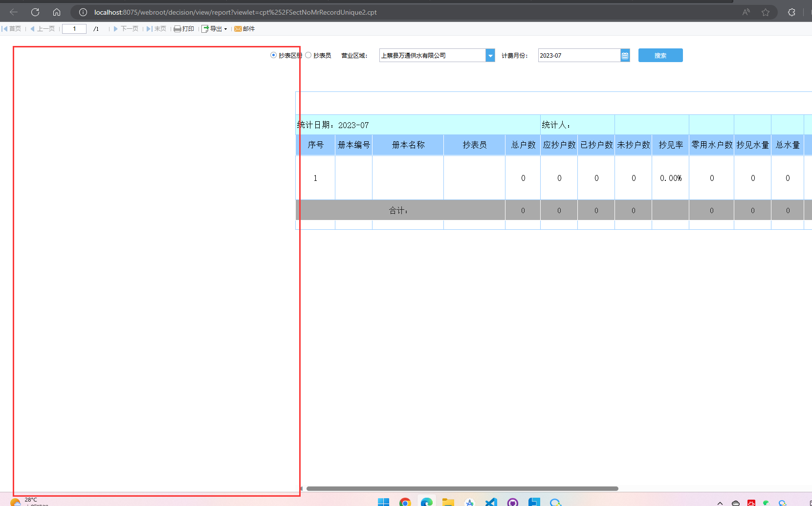
Task: Select the 抄表员 radio button
Action: click(308, 55)
